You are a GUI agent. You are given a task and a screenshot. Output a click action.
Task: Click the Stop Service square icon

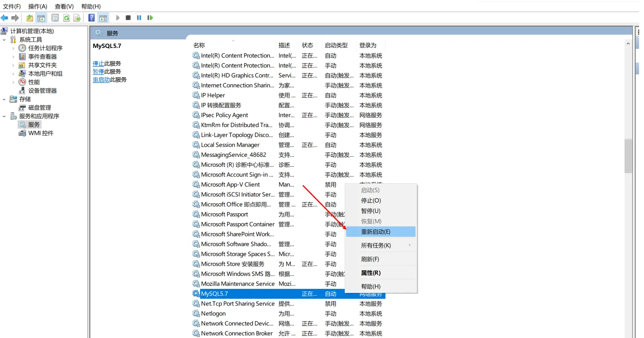pos(128,18)
